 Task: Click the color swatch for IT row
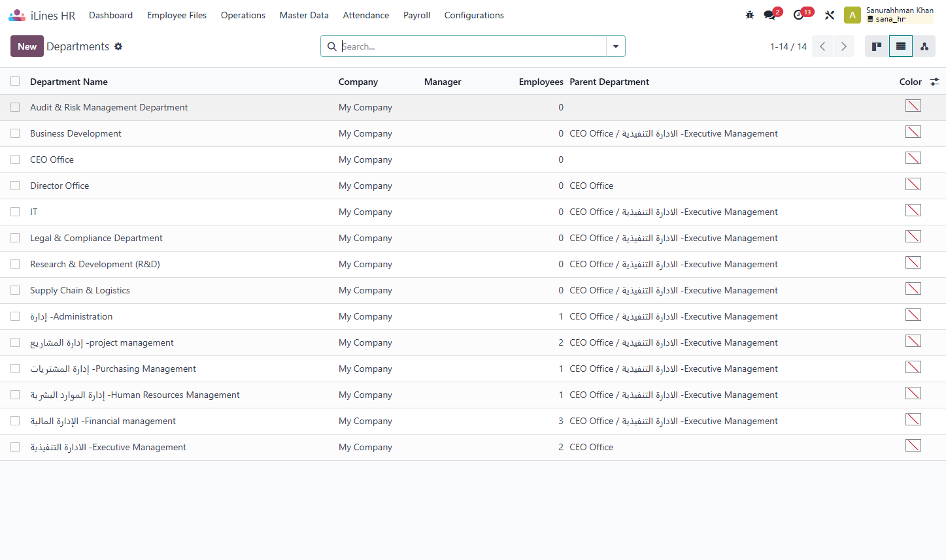tap(913, 210)
